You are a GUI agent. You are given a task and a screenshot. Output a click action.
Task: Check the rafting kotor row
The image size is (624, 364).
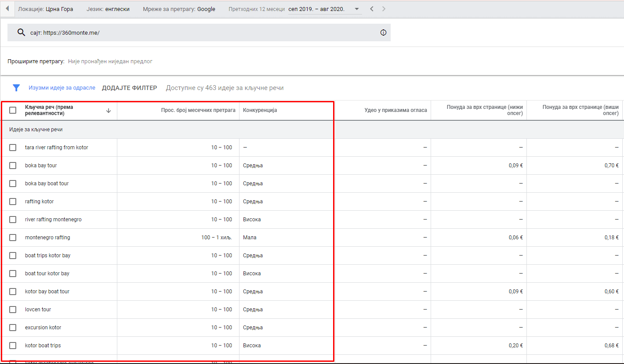click(13, 202)
